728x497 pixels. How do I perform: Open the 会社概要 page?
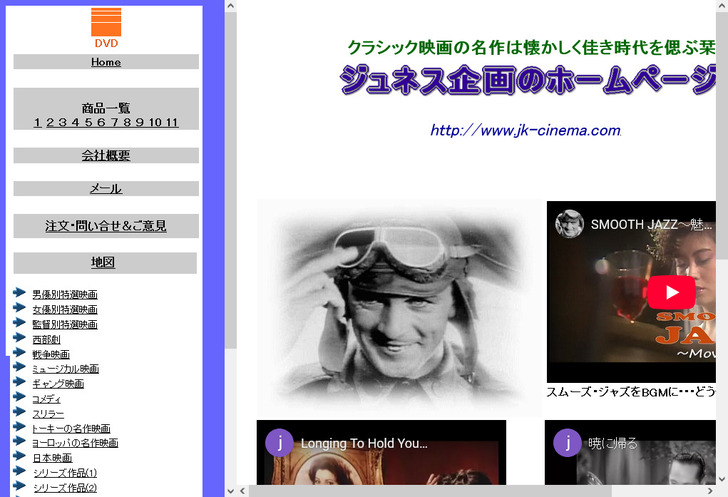(x=106, y=156)
